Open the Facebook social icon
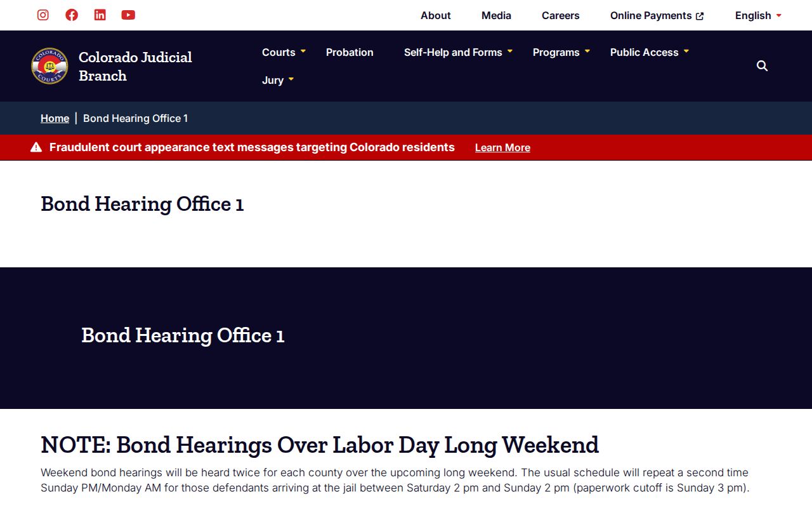This screenshot has height=508, width=812. (72, 15)
